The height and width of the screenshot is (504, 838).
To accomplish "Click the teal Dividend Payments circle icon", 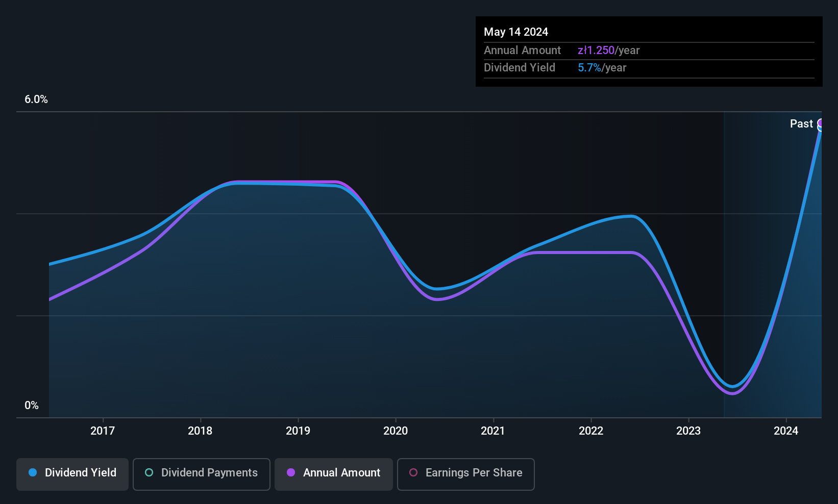I will (149, 472).
